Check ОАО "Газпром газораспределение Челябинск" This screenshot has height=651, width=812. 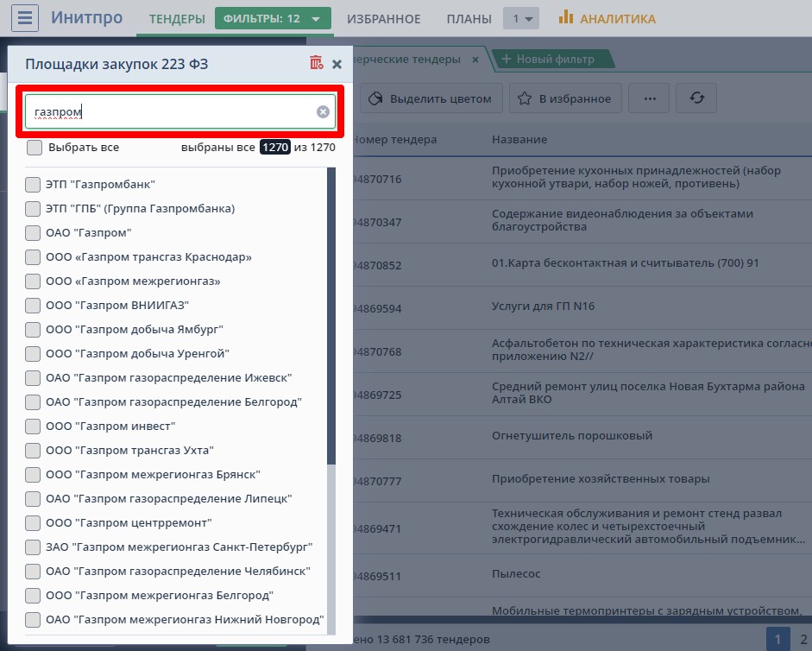pos(33,572)
